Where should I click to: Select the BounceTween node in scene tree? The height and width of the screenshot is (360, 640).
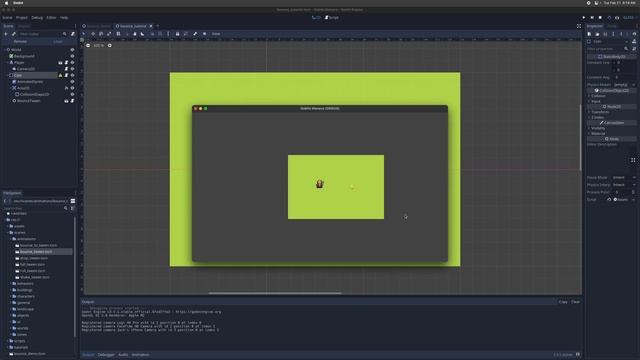[x=29, y=100]
